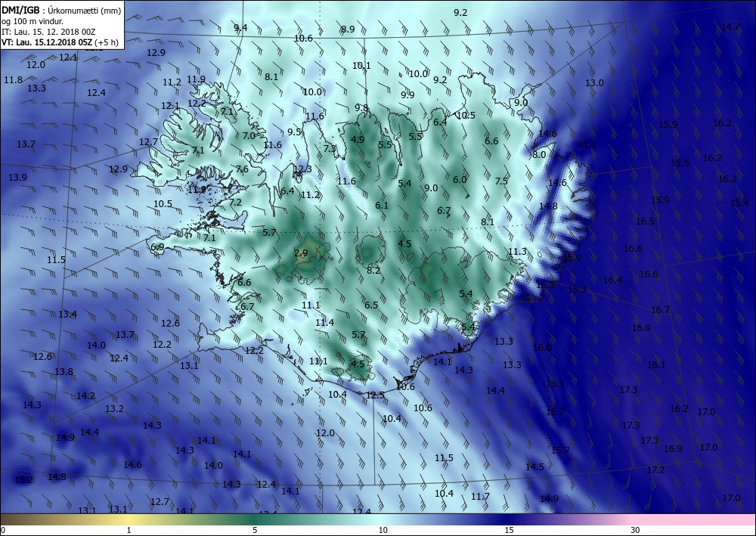The height and width of the screenshot is (536, 756).
Task: Click the map value 16.4
Action: pyautogui.click(x=612, y=280)
